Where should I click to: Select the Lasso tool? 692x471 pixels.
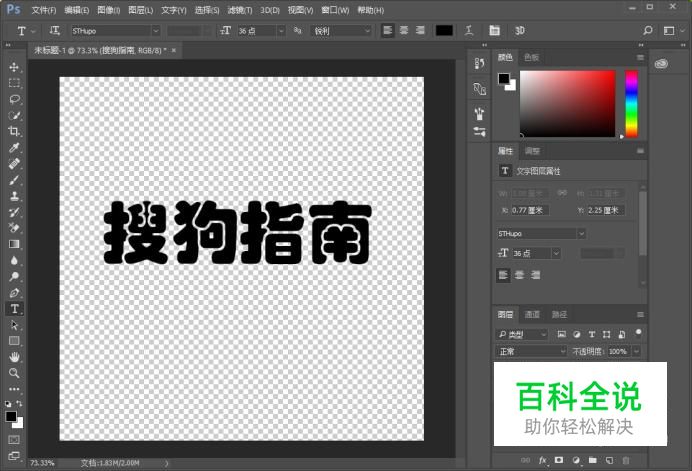(x=14, y=99)
